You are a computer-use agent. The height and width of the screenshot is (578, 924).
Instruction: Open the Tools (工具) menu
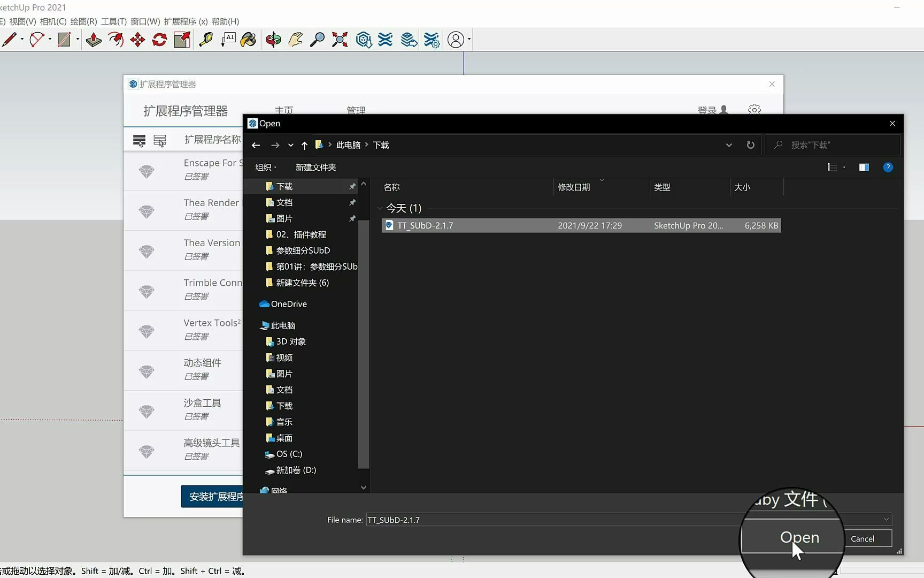click(x=114, y=21)
